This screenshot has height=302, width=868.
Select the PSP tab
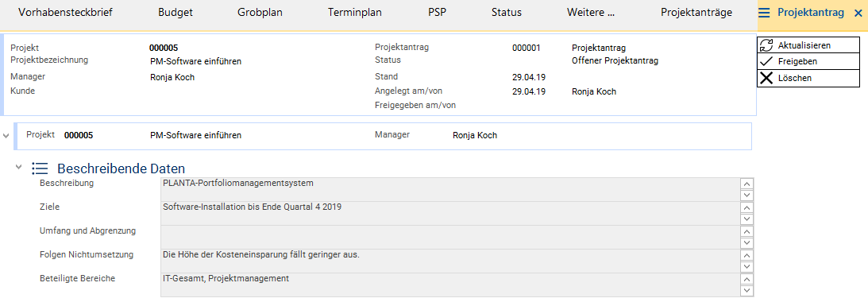click(x=438, y=13)
